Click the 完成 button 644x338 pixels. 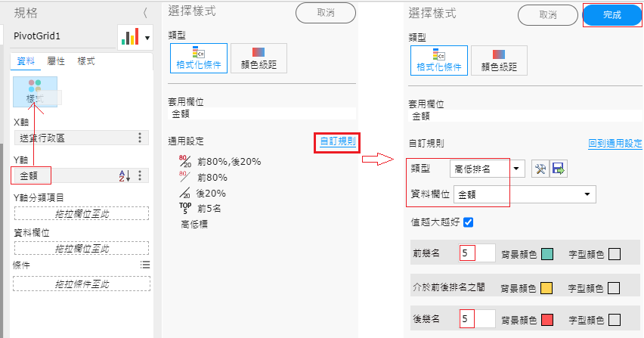[x=611, y=15]
